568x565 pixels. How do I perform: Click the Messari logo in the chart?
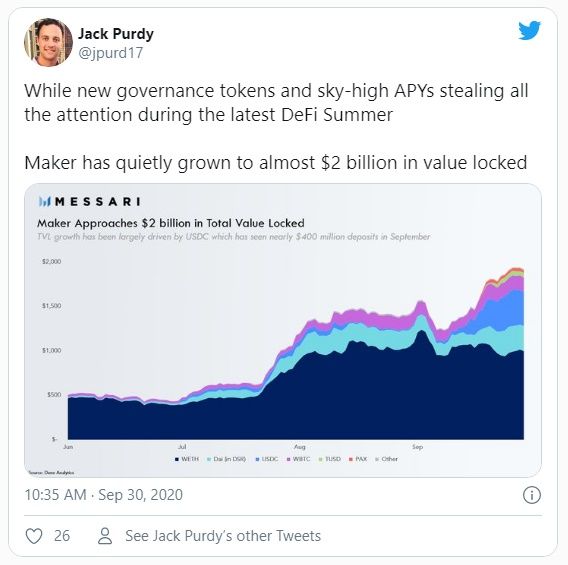89,201
